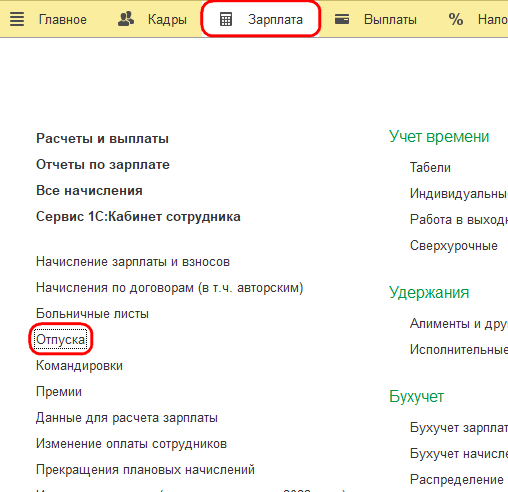The height and width of the screenshot is (492, 508).
Task: Click the Зарплата calculator icon
Action: tap(226, 19)
